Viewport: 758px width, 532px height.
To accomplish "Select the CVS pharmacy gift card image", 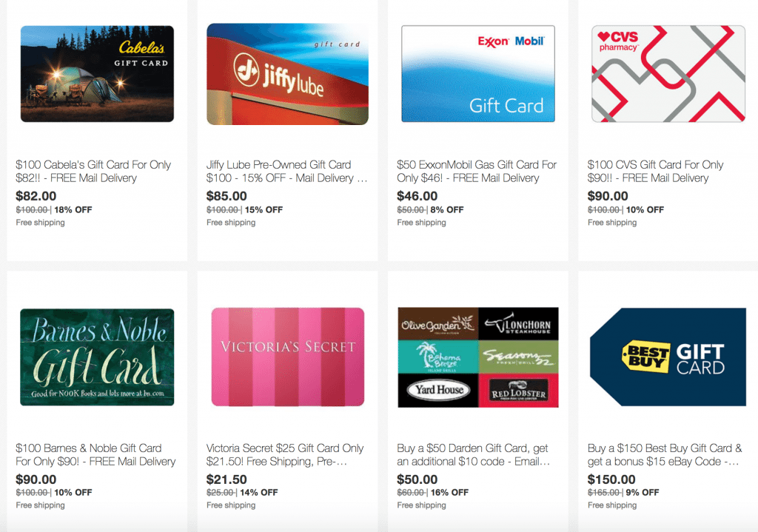I will (x=668, y=74).
